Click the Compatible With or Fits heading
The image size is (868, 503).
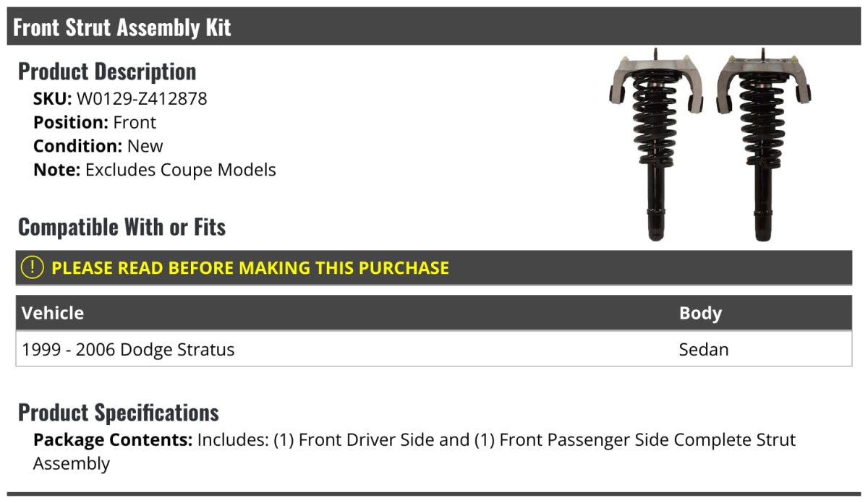[x=122, y=227]
